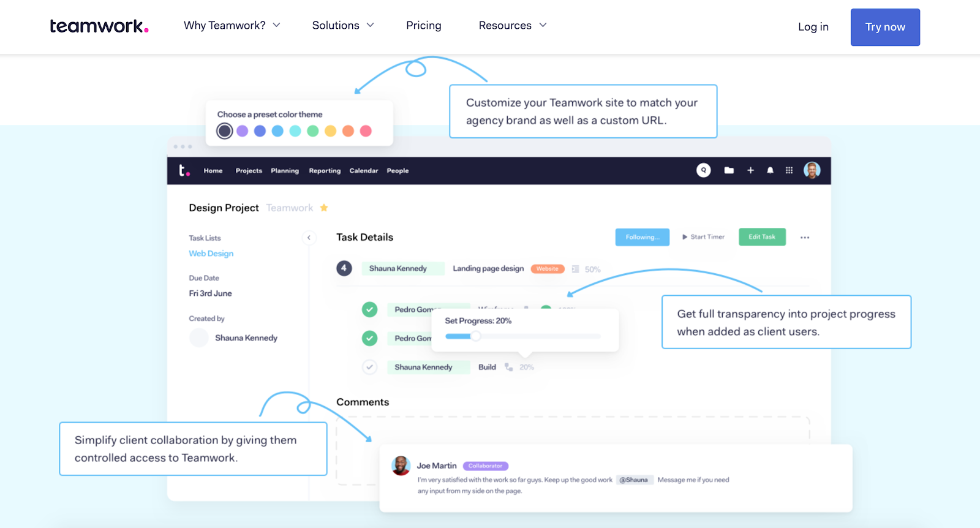The image size is (980, 528).
Task: Select the dark navy color theme swatch
Action: [x=225, y=131]
